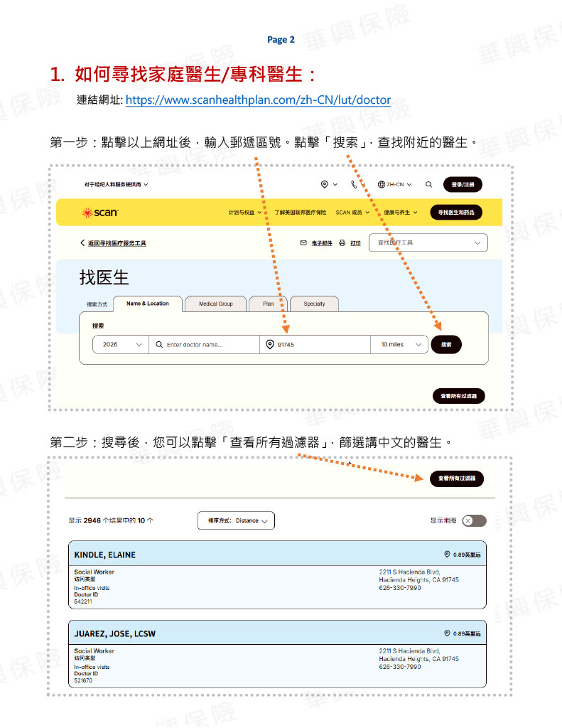Click the zip code field showing 91745
This screenshot has height=728, width=562.
315,345
